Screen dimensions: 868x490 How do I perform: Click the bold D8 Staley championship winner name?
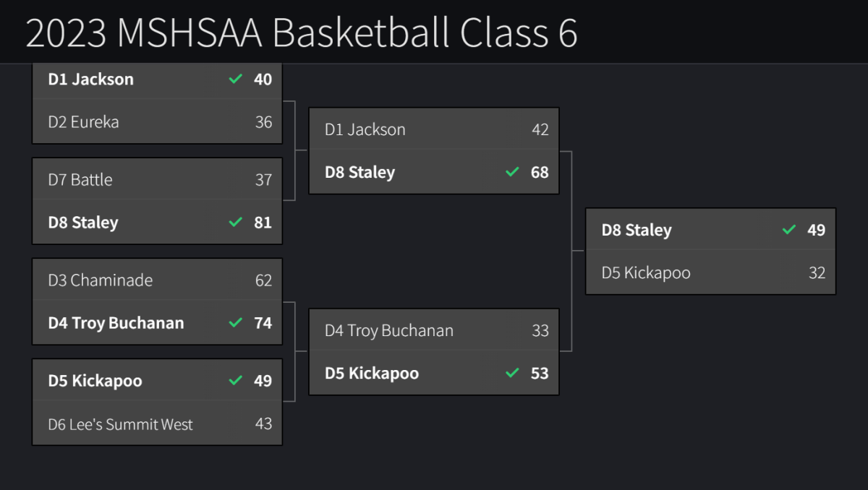point(637,230)
